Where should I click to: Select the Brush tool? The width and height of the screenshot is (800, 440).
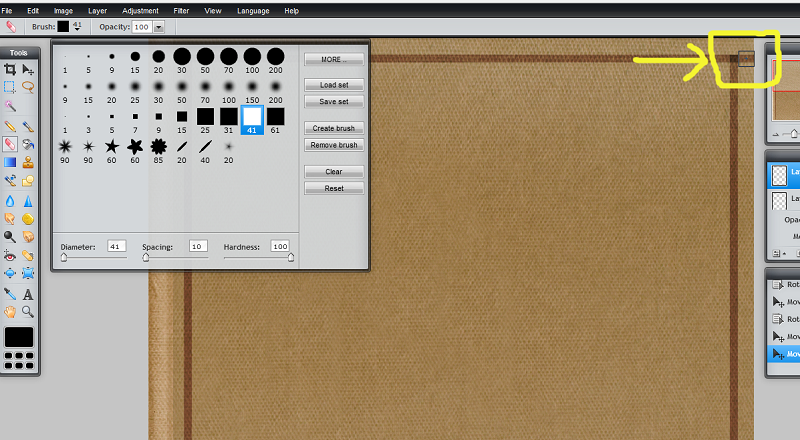pos(28,126)
